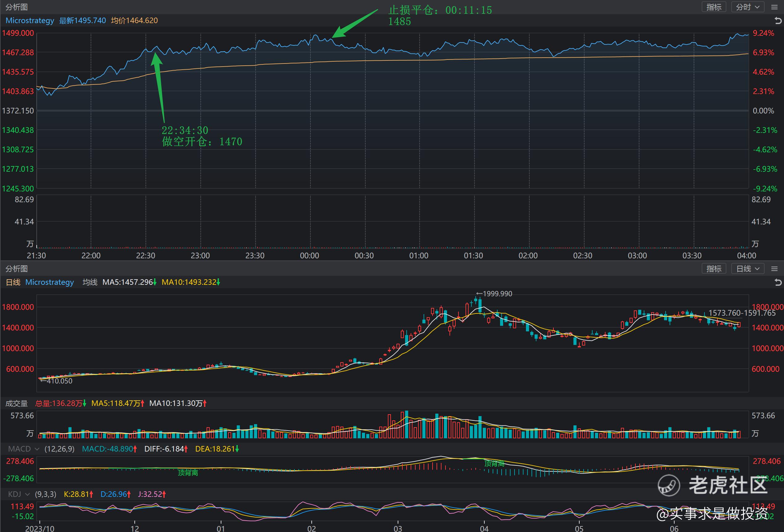Click the 指标 button in the top chart panel
The width and height of the screenshot is (784, 532).
[714, 7]
